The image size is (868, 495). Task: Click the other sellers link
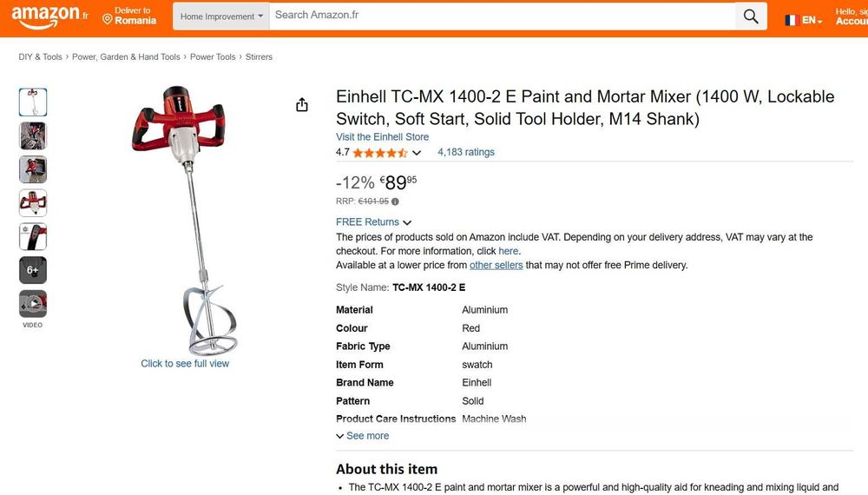point(496,265)
